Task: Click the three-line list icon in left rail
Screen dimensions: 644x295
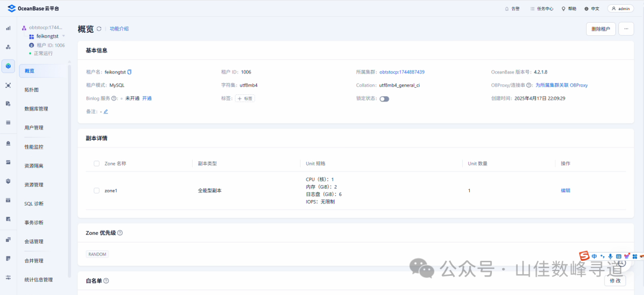Action: [8, 122]
